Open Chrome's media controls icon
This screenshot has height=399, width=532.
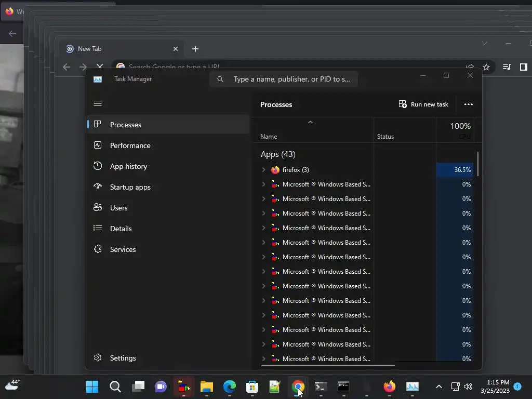coord(507,67)
